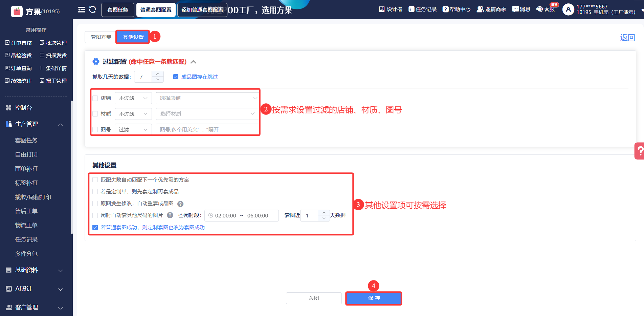Open 品检验货 shortcut
The width and height of the screenshot is (644, 316).
(19, 55)
